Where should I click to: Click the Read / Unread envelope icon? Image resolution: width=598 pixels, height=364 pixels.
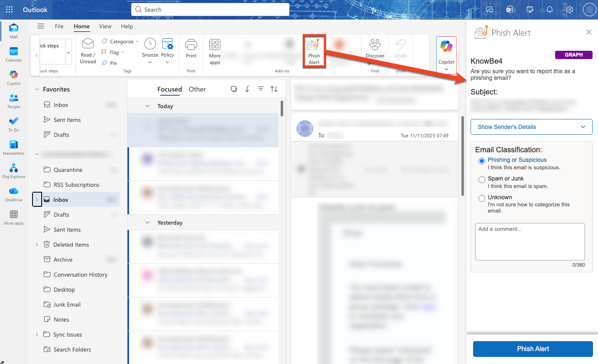[x=88, y=44]
